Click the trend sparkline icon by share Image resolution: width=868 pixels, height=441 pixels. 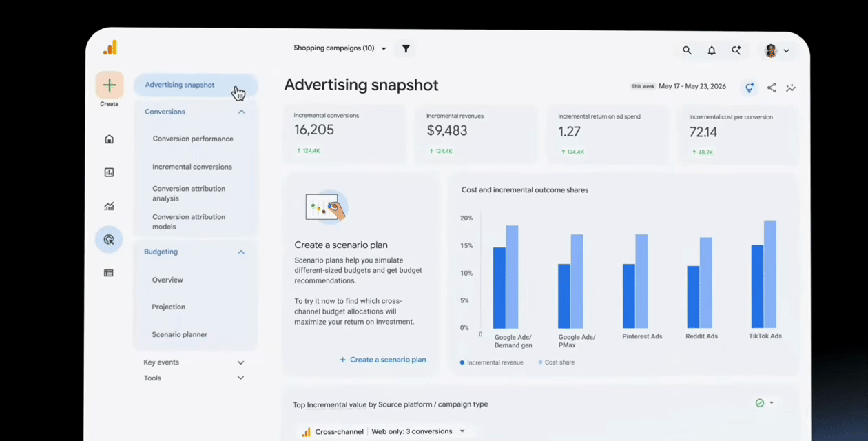coord(791,88)
